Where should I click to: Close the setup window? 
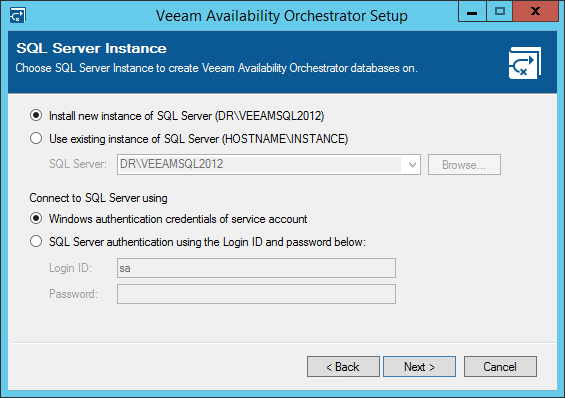click(x=535, y=11)
